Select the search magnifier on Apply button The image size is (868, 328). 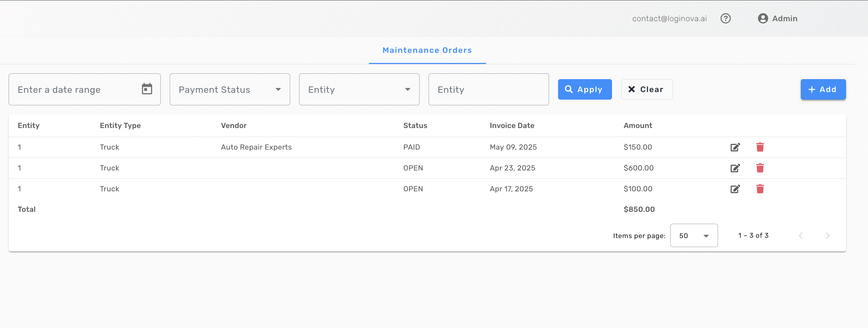[x=569, y=89]
